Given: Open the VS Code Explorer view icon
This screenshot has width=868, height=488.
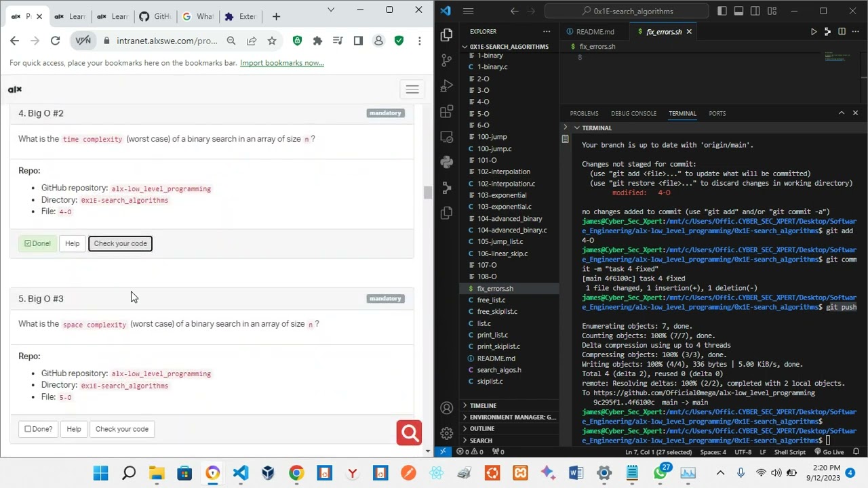Looking at the screenshot, I should pos(446,35).
